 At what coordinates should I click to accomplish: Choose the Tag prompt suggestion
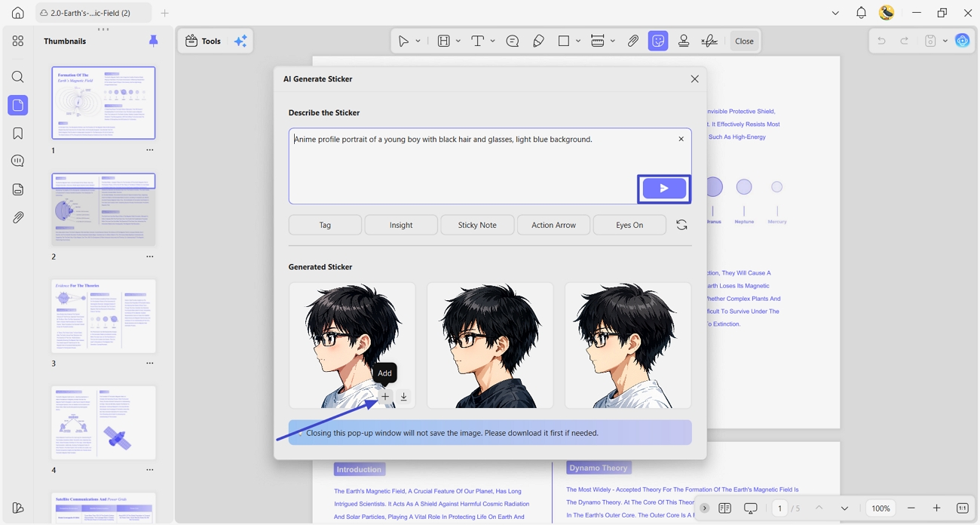325,225
